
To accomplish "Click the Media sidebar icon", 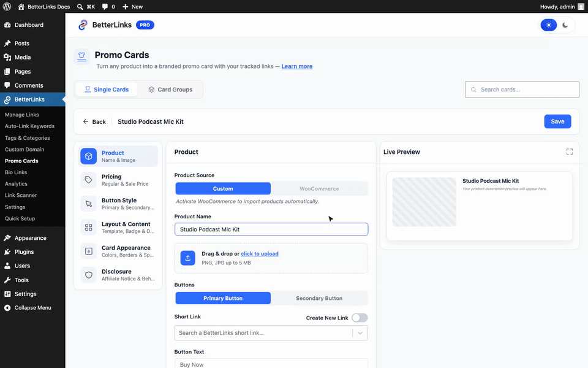I will pyautogui.click(x=7, y=57).
